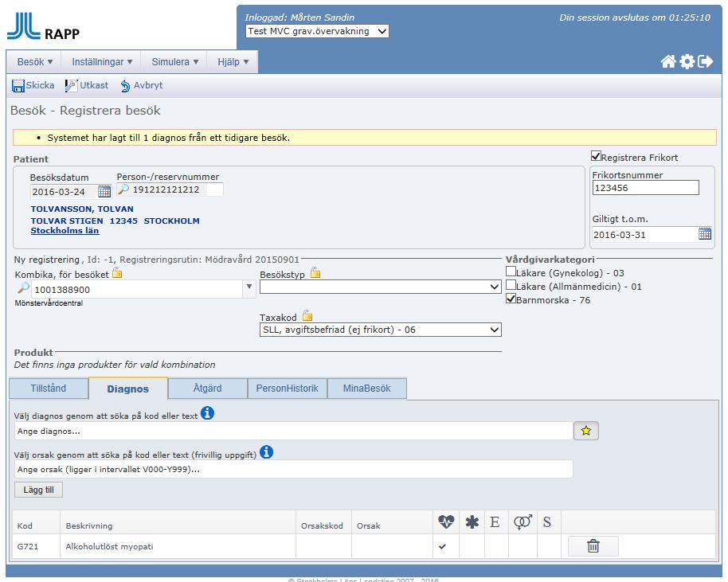
Task: Select Alkoholutlöst myopati description cell
Action: coord(178,546)
